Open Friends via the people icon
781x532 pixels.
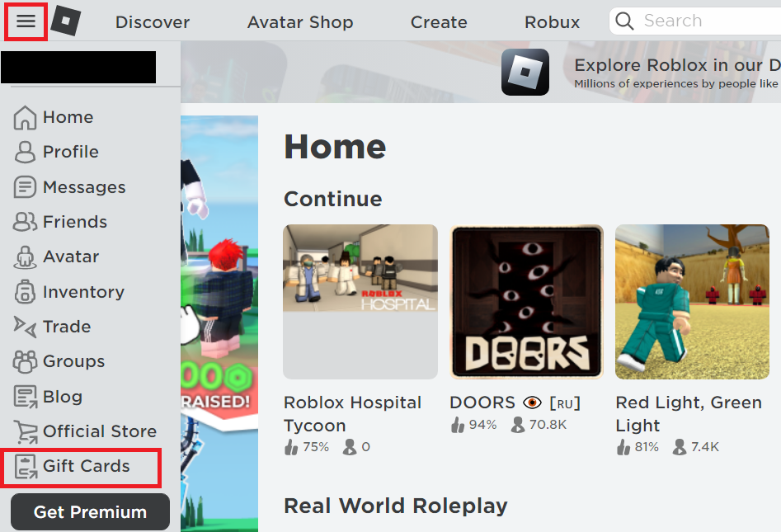coord(25,222)
